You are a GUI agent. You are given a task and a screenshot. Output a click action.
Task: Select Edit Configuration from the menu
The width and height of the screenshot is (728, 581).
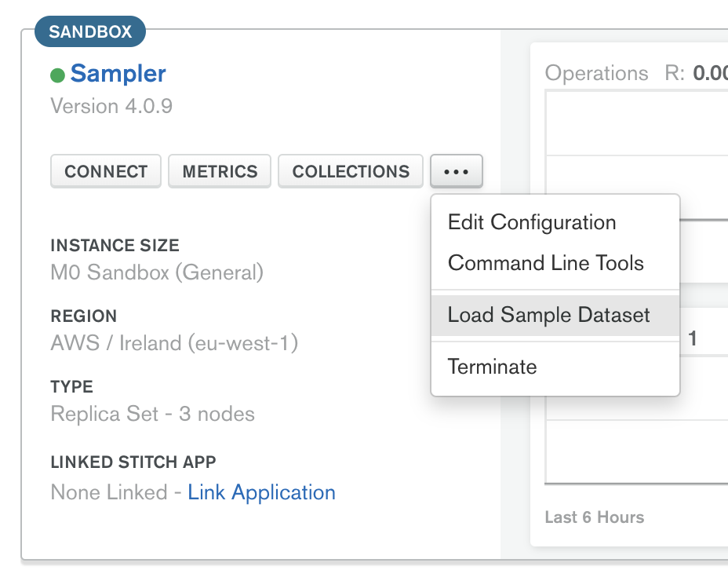pos(531,222)
